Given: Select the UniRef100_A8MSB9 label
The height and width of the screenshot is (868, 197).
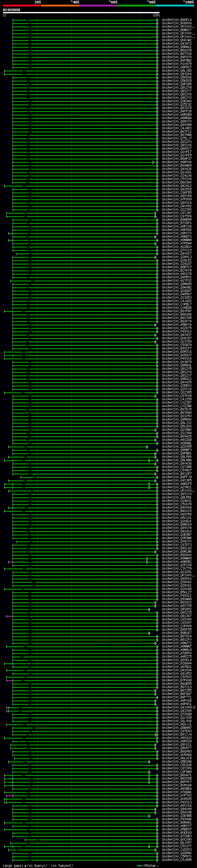Looking at the screenshot, I should point(177,115).
